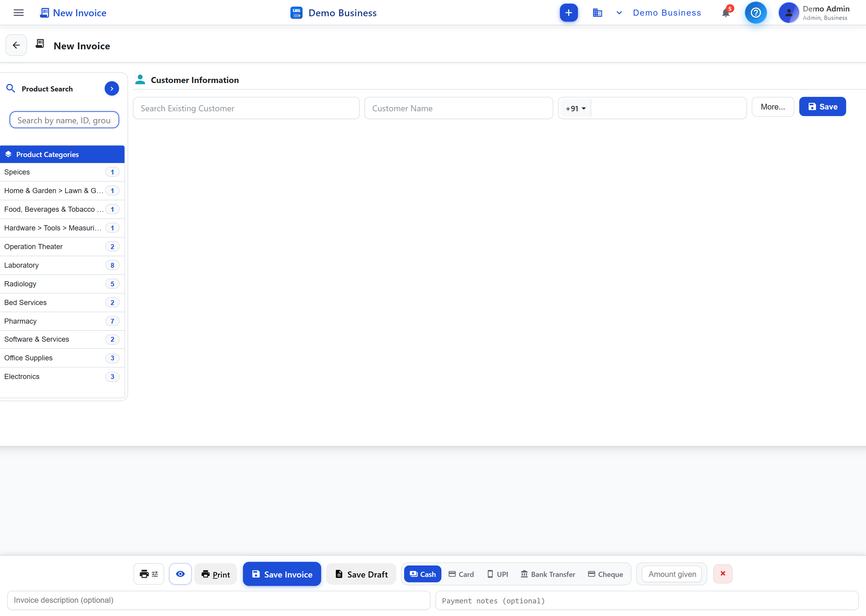Select the Speices category
This screenshot has width=866, height=616.
(62, 172)
